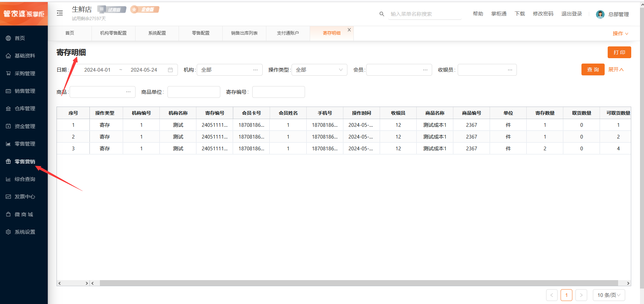
Task: Click the 综合查询 bar chart icon
Action: coord(8,179)
